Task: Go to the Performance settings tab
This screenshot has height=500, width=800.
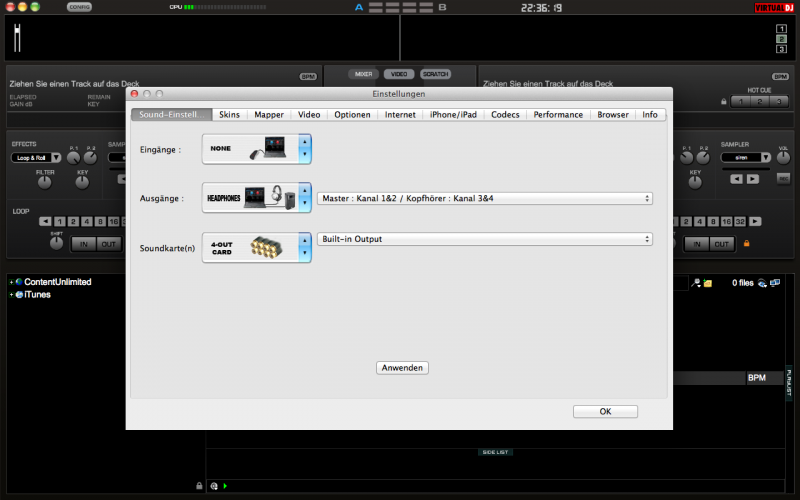Action: tap(558, 115)
